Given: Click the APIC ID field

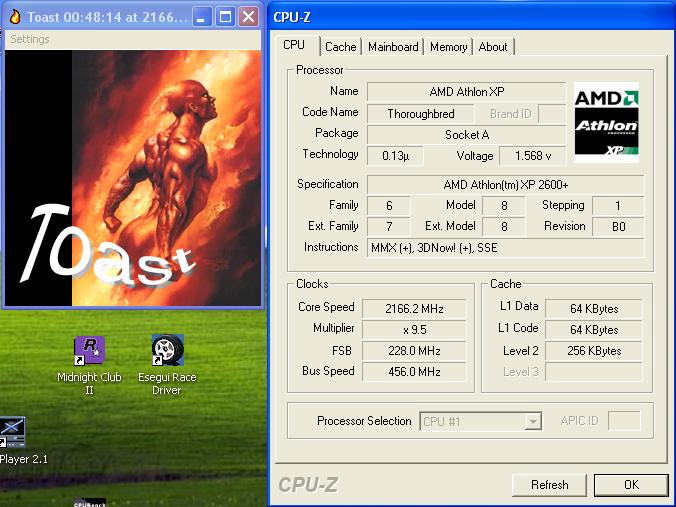Looking at the screenshot, I should pos(624,421).
